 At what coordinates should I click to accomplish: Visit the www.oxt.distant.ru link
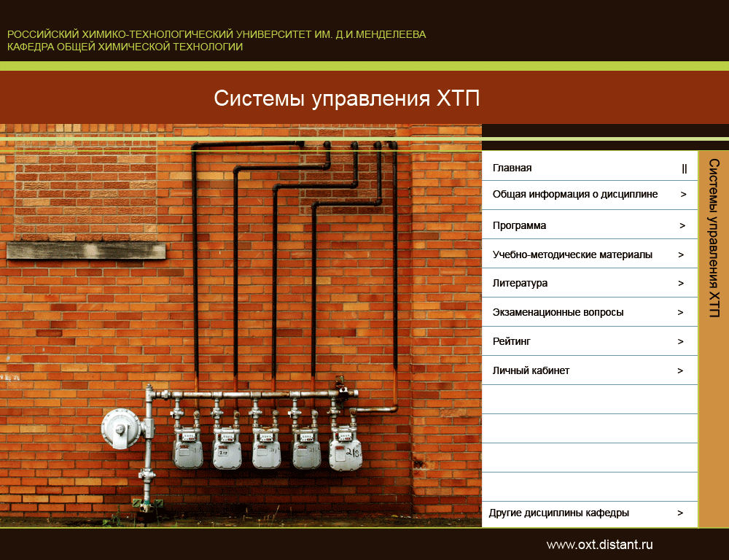click(x=599, y=544)
